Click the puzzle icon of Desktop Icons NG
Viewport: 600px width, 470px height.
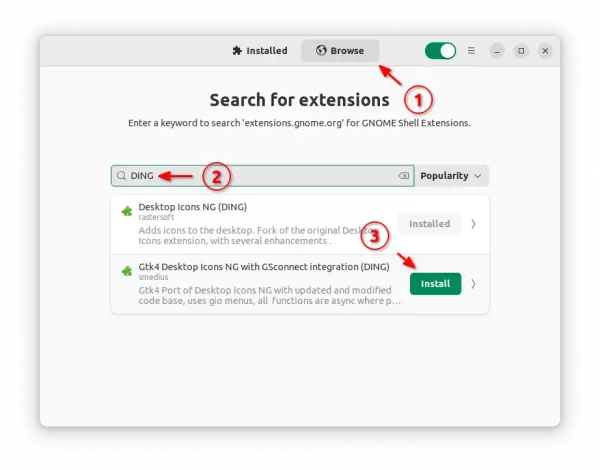[x=127, y=211]
